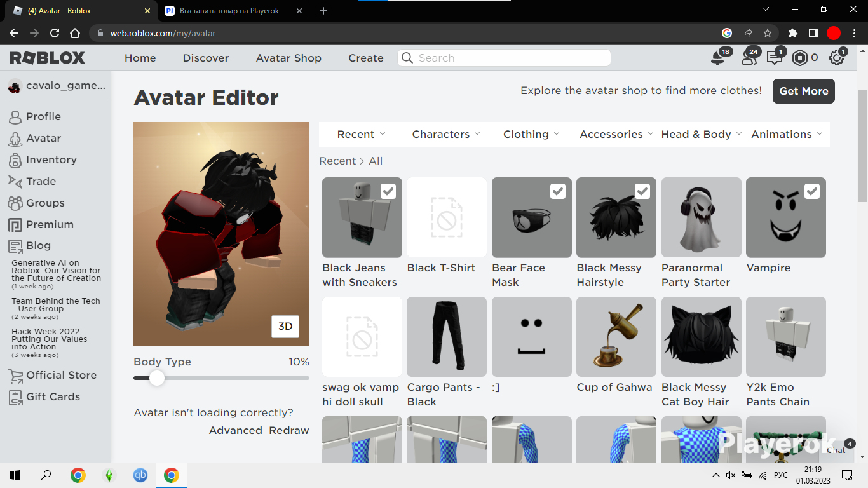Open the notifications bell icon

coord(717,58)
